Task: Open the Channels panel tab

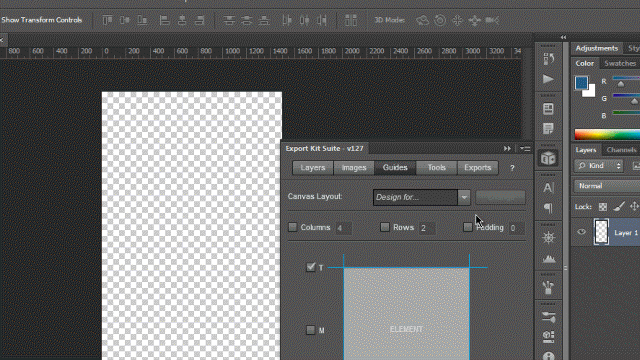Action: pos(621,150)
